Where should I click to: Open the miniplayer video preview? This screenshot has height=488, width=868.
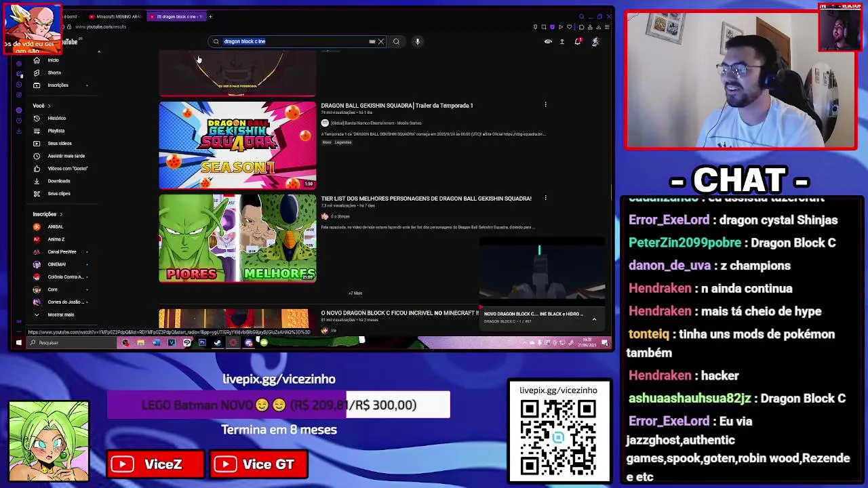pos(542,271)
